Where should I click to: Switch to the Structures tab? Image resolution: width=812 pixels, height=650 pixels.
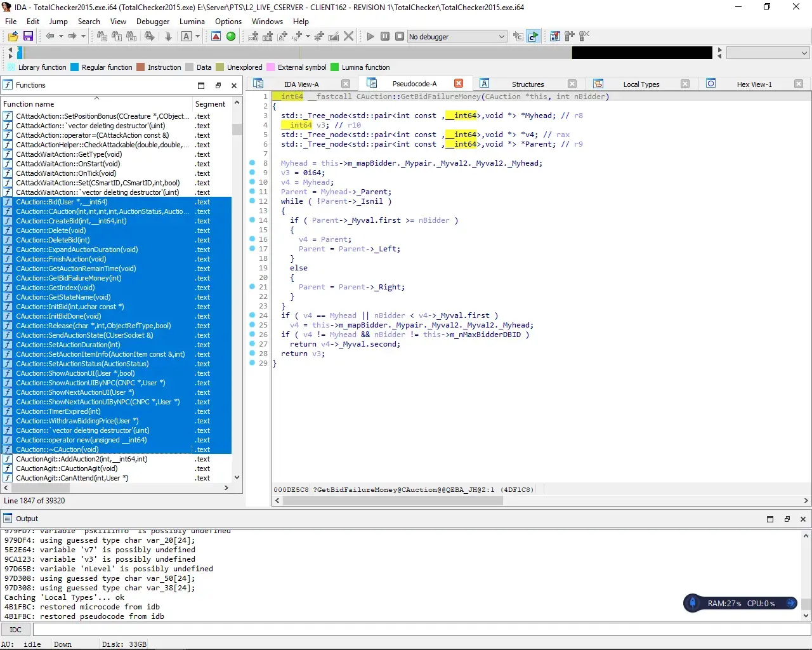pyautogui.click(x=528, y=84)
